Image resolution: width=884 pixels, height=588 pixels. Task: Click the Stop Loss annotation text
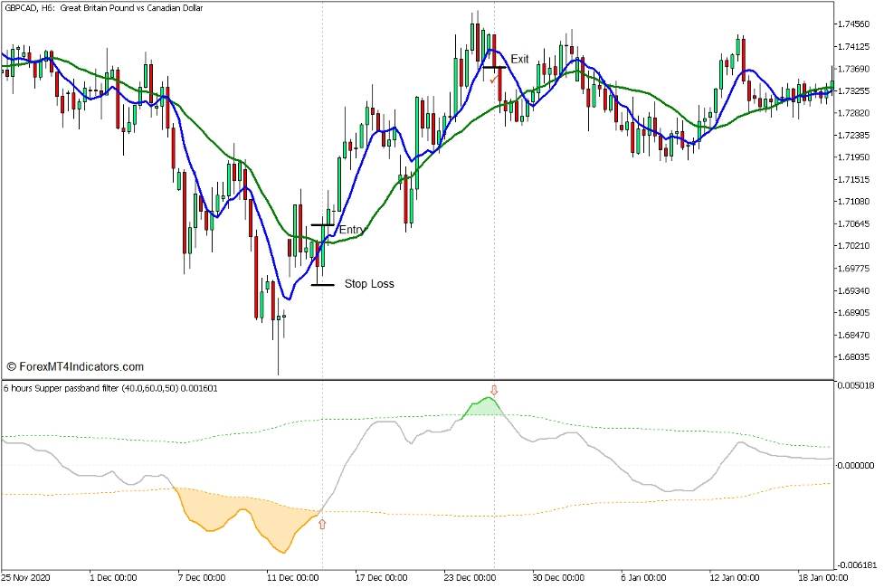coord(368,283)
